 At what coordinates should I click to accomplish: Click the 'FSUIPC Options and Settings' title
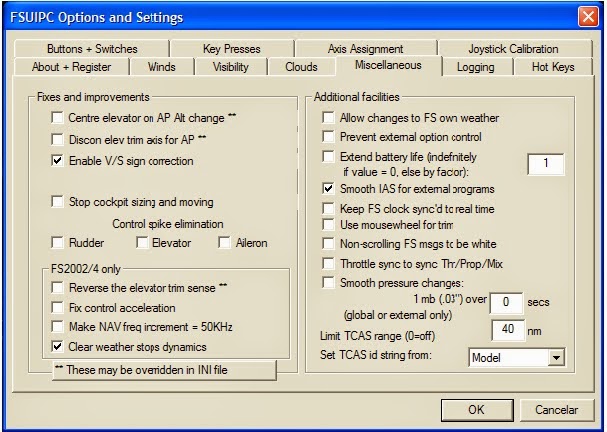[96, 17]
